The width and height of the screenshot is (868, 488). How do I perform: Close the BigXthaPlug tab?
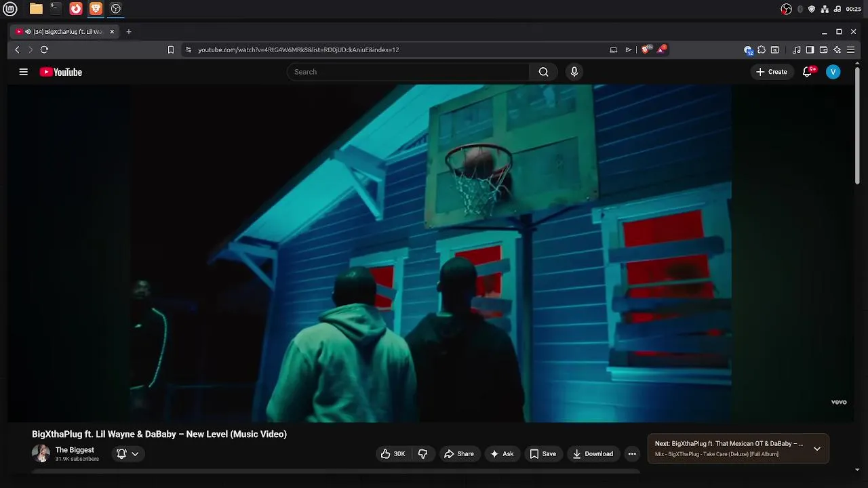(x=112, y=32)
